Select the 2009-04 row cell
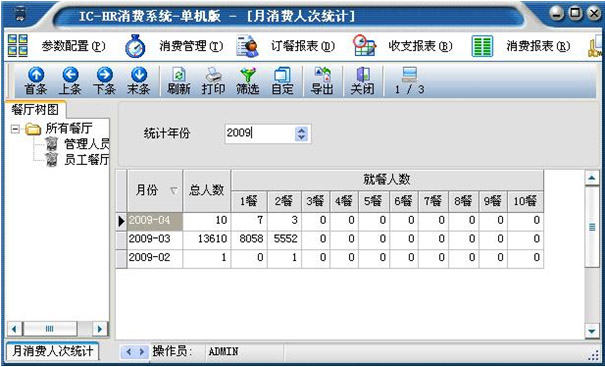This screenshot has width=605, height=367. point(155,222)
